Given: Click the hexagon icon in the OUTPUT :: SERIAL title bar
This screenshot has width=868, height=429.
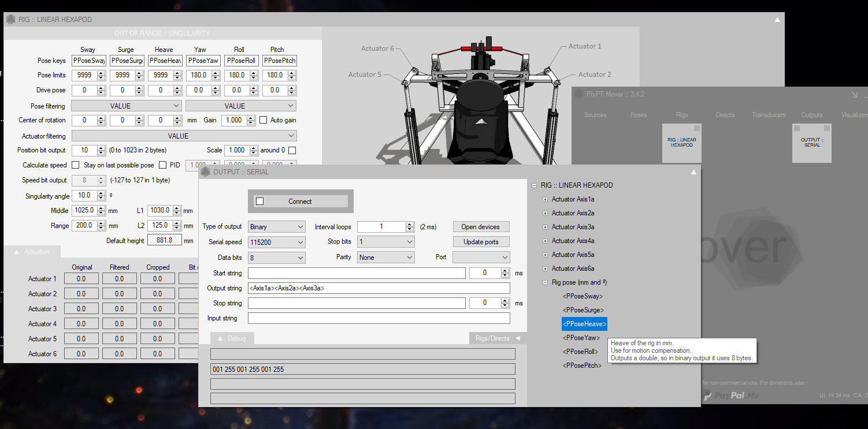Looking at the screenshot, I should (x=205, y=171).
